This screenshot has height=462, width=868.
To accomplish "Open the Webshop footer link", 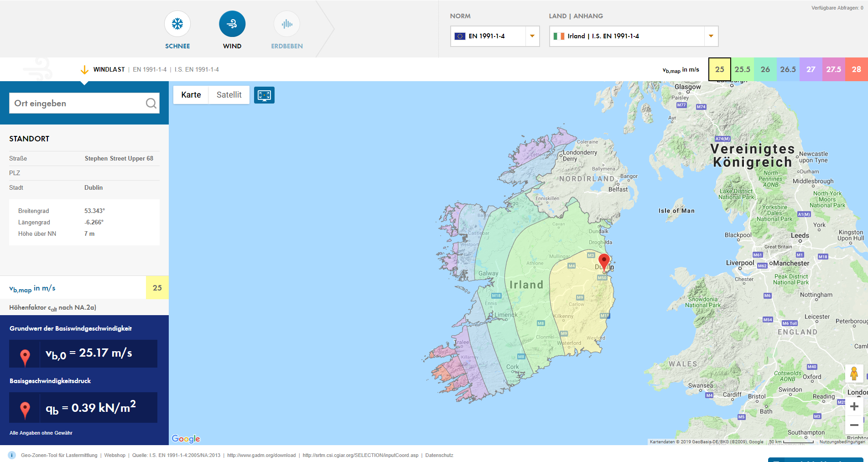I will pos(114,455).
